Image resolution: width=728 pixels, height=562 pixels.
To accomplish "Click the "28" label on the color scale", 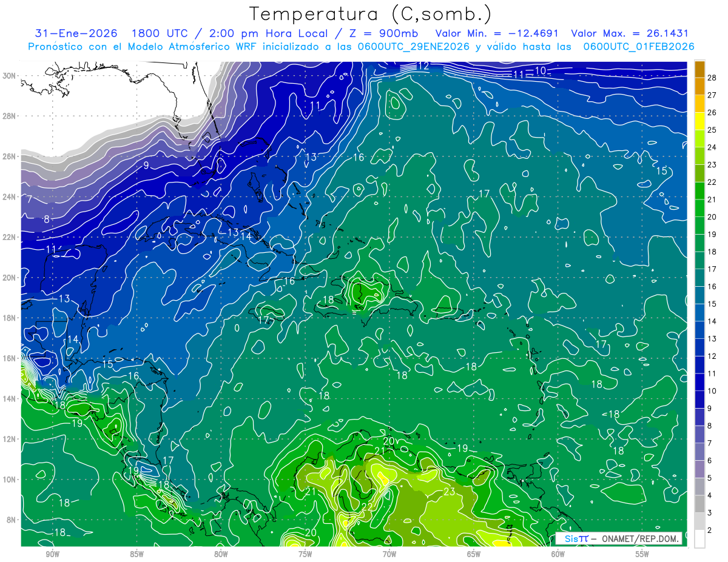I will coord(713,77).
